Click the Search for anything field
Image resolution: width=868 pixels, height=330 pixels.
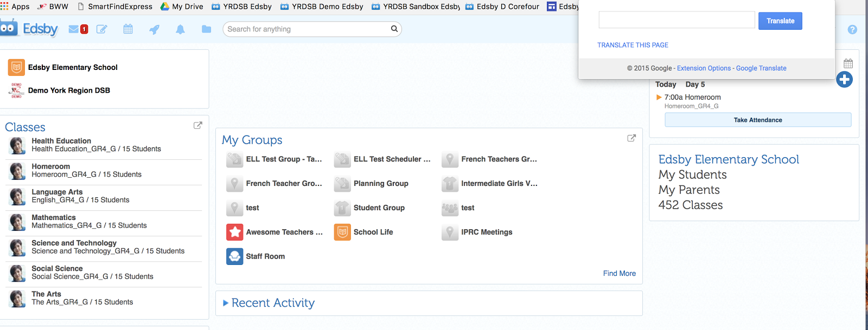click(x=312, y=29)
